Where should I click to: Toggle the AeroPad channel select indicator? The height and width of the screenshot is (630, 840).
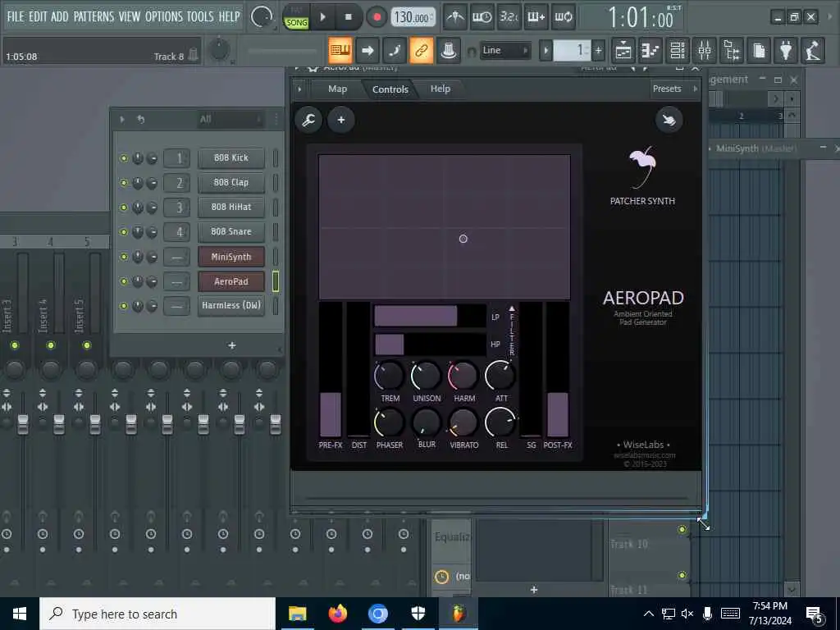276,281
